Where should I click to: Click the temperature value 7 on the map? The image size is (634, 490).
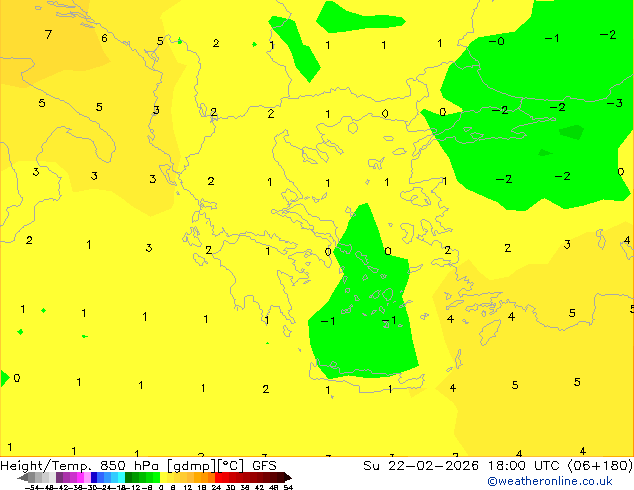[x=49, y=34]
